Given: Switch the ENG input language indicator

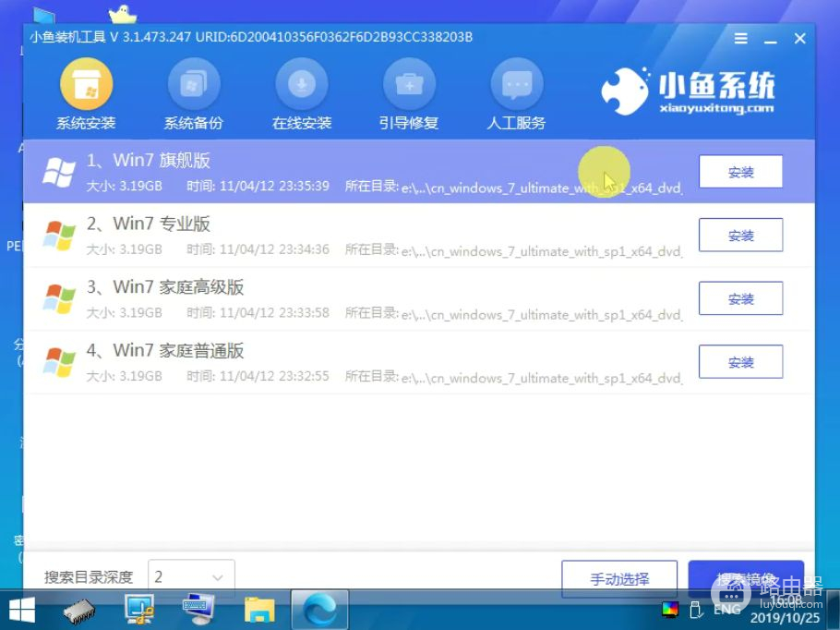Looking at the screenshot, I should coord(727,610).
